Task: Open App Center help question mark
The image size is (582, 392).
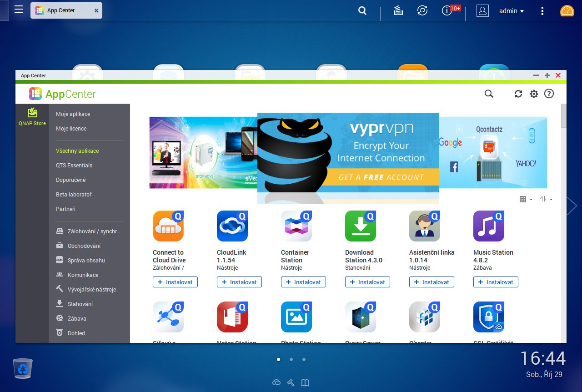Action: click(549, 94)
